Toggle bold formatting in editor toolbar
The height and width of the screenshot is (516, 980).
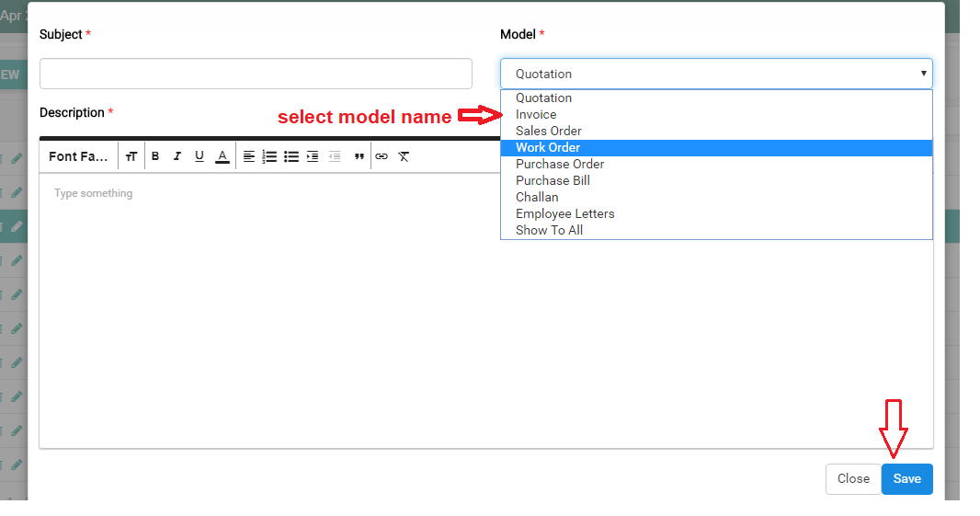(155, 156)
